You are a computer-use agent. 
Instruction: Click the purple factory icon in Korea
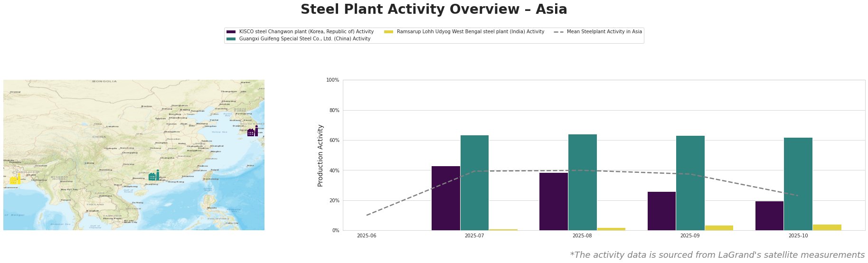coord(253,131)
